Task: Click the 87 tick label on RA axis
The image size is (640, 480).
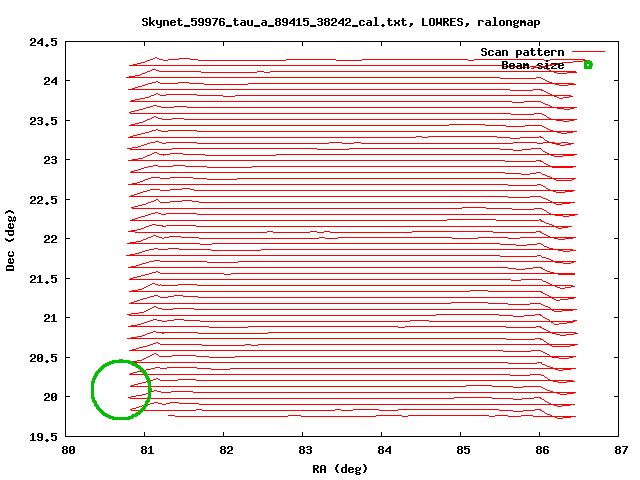Action: (621, 450)
